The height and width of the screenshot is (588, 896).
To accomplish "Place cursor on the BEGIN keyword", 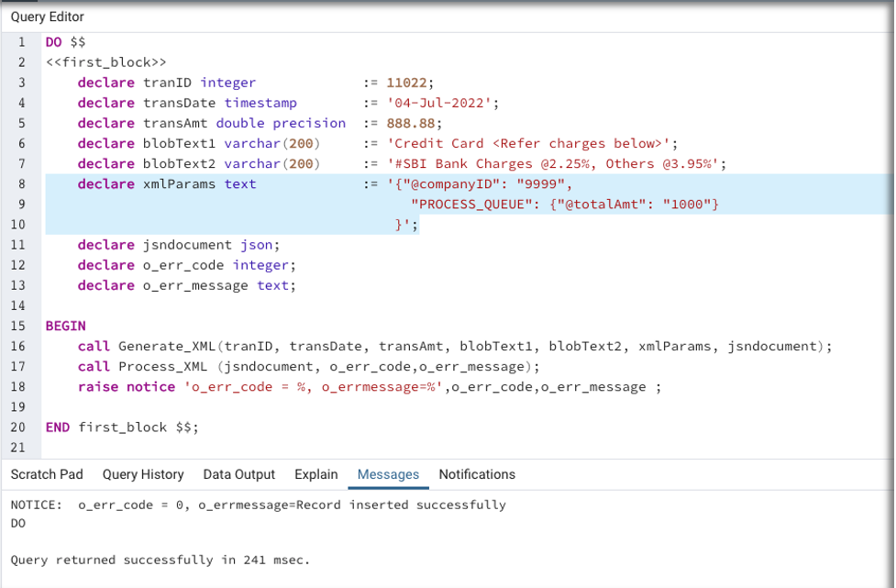I will (65, 326).
